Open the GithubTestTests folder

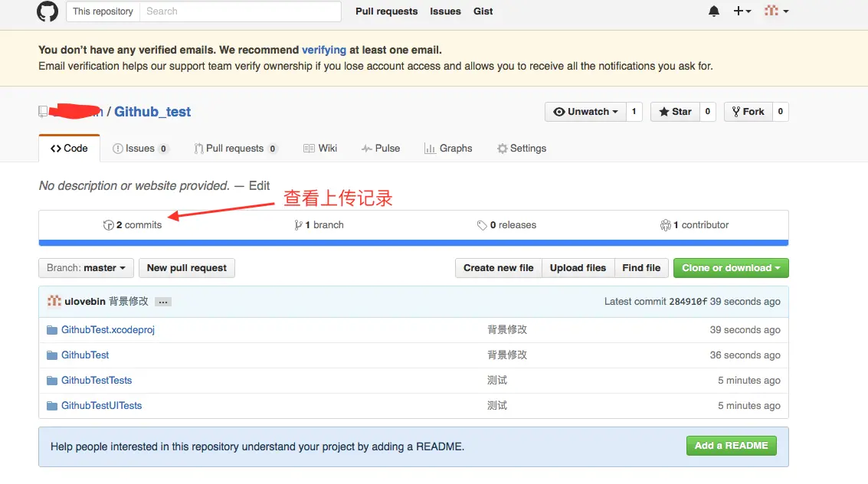(97, 381)
